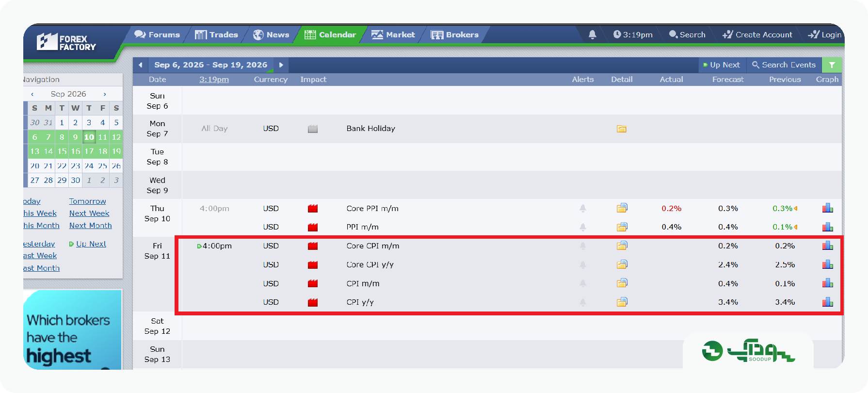Image resolution: width=868 pixels, height=393 pixels.
Task: Toggle alert bell for PPI m/m
Action: 583,227
